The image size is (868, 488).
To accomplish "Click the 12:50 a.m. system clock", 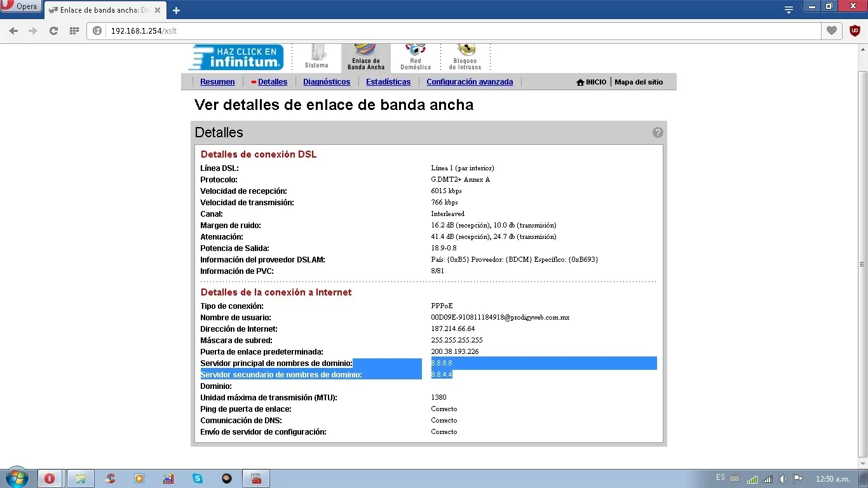I will point(832,478).
